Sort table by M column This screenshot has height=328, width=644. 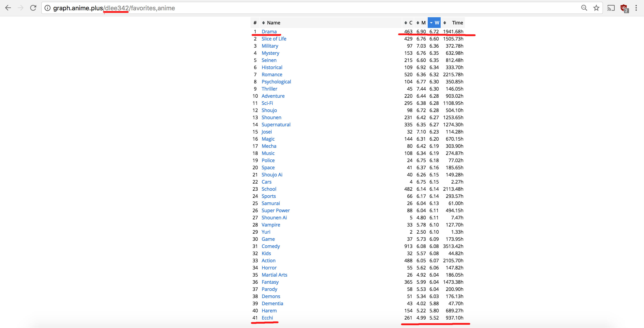[x=421, y=23]
